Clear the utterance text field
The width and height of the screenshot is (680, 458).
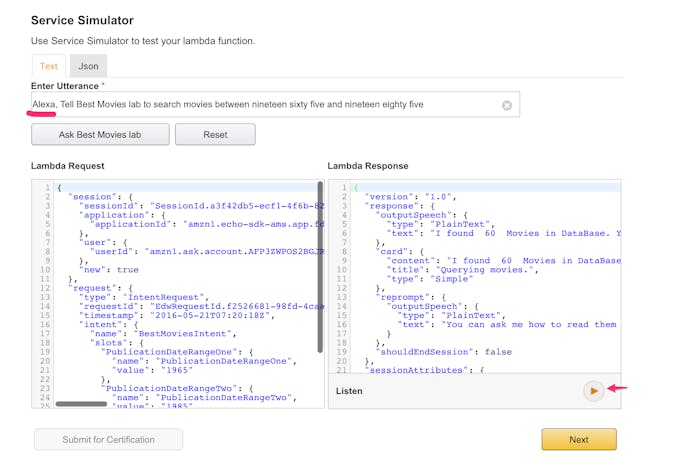[x=507, y=105]
